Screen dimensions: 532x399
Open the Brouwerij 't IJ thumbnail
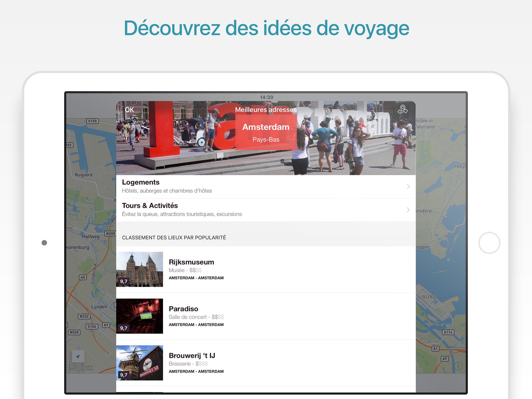pos(139,363)
